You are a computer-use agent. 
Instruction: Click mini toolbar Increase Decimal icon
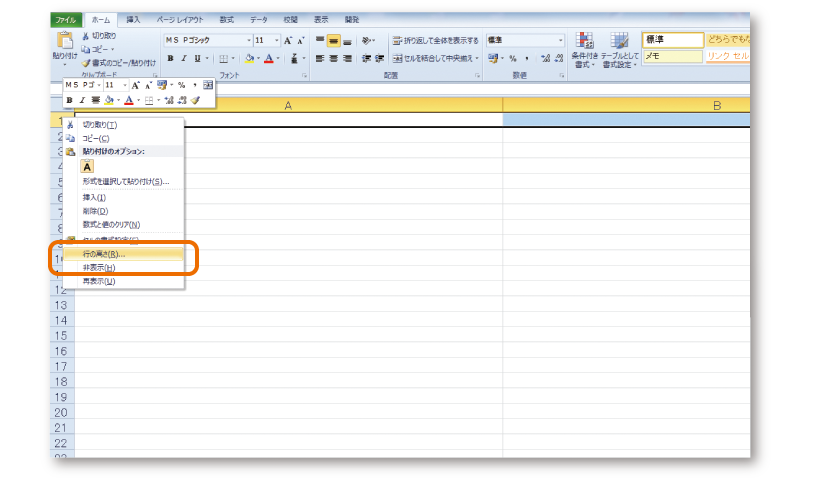(x=169, y=100)
